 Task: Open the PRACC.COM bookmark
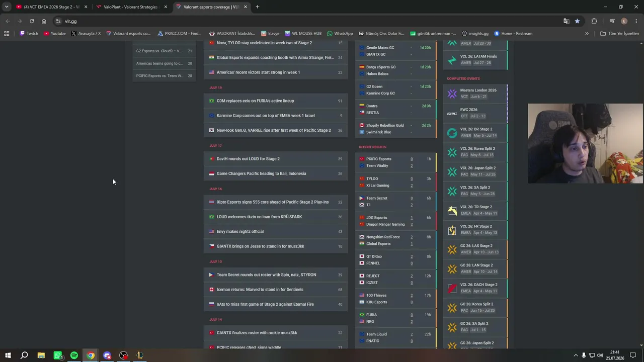pos(180,34)
